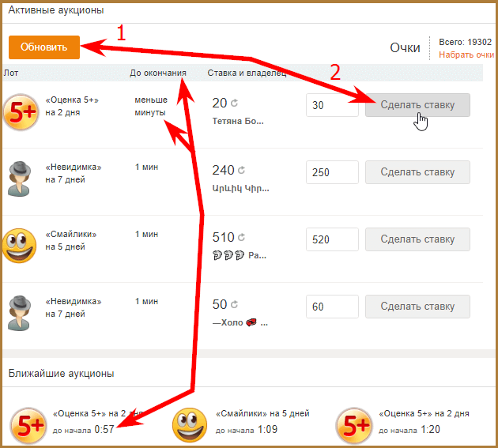Click the 1 мин time in the Смайлики row
The image size is (498, 448).
pos(147,235)
